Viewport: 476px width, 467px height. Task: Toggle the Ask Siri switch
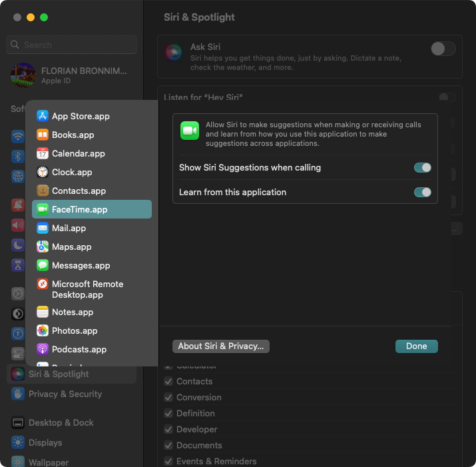click(443, 48)
